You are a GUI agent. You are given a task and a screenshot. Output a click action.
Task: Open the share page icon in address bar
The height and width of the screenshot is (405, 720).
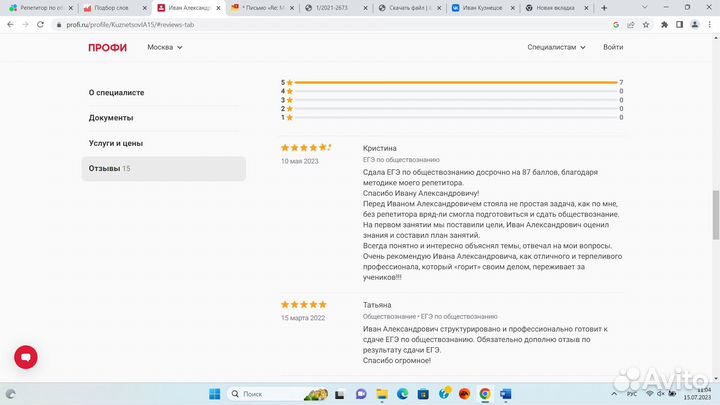[631, 25]
